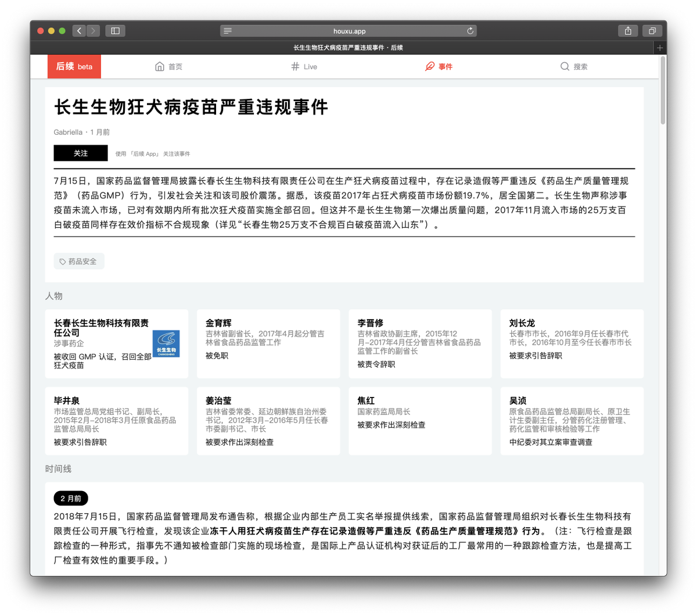Click the 使用「后续 App」关注该事件 text

pos(153,154)
